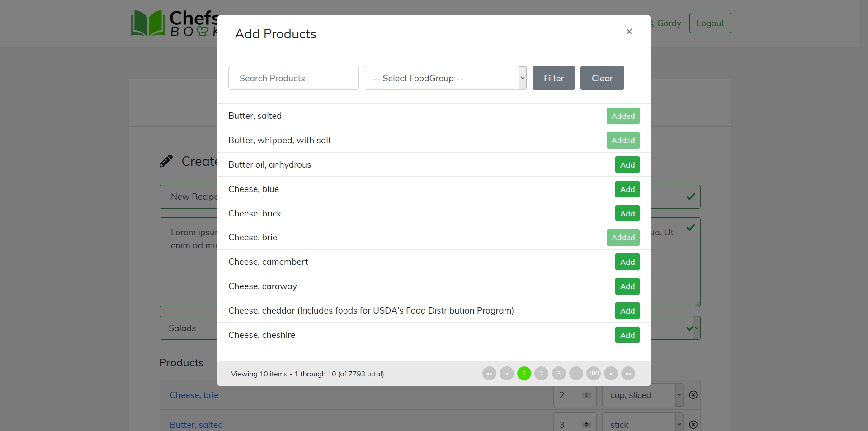Adjust quantity stepper for Butter, salted
The width and height of the screenshot is (868, 431).
point(587,425)
